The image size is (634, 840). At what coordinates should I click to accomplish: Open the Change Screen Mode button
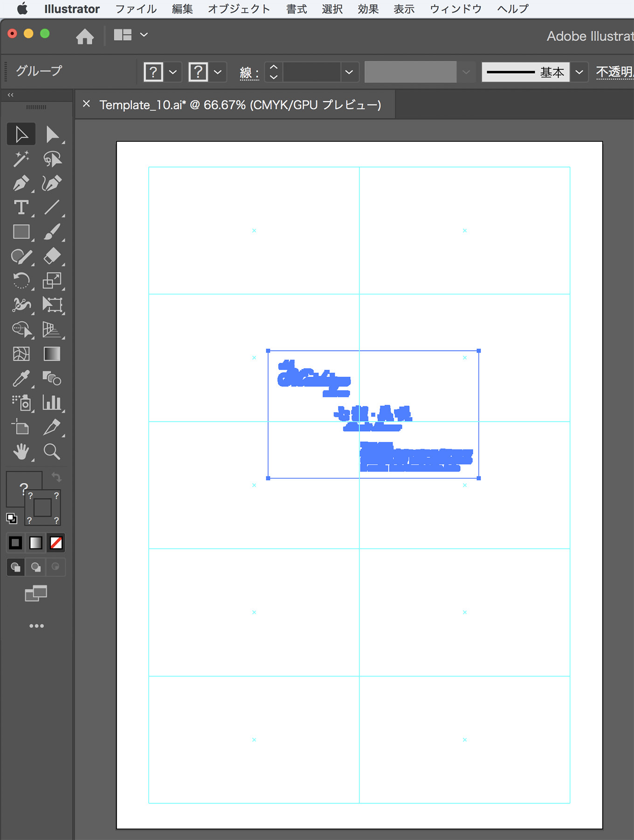[x=36, y=593]
